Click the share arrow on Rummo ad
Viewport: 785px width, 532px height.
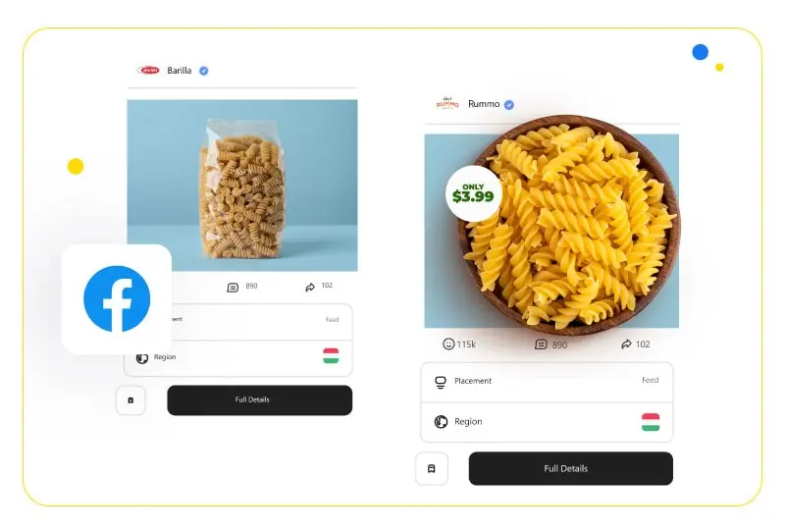click(626, 344)
